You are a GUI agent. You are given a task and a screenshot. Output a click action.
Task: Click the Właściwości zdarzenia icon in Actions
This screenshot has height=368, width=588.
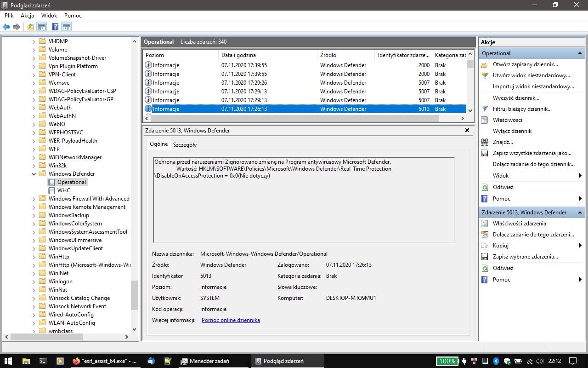(x=484, y=224)
